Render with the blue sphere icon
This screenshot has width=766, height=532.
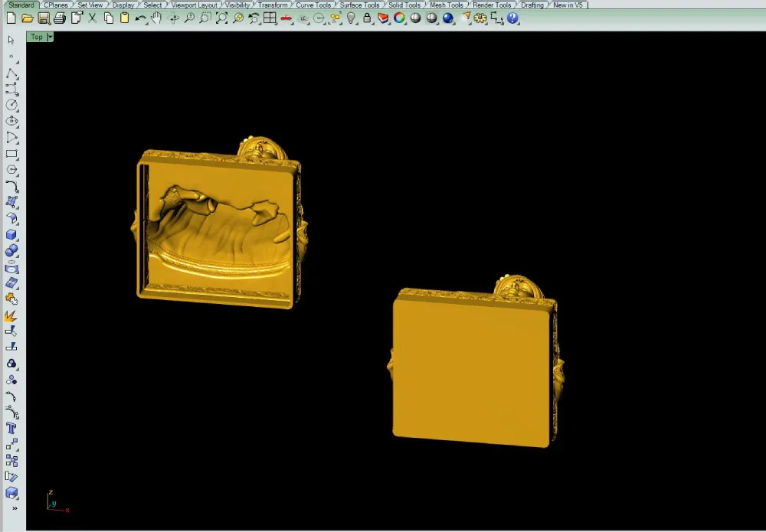point(448,18)
